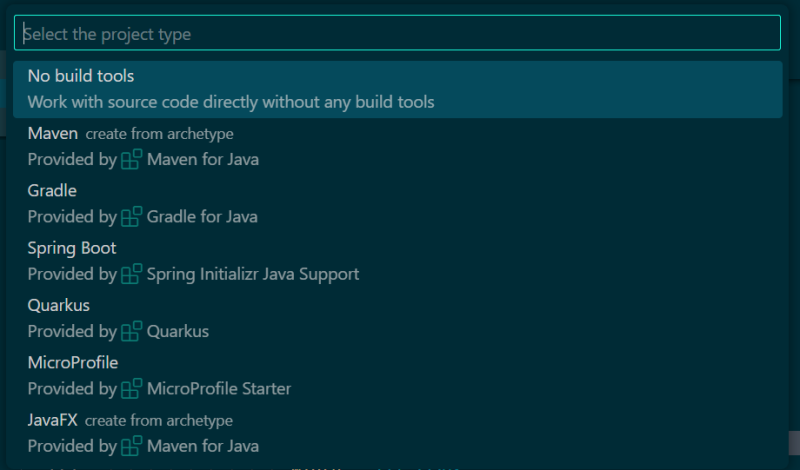800x470 pixels.
Task: Choose the Quarkus project type
Action: coord(397,318)
